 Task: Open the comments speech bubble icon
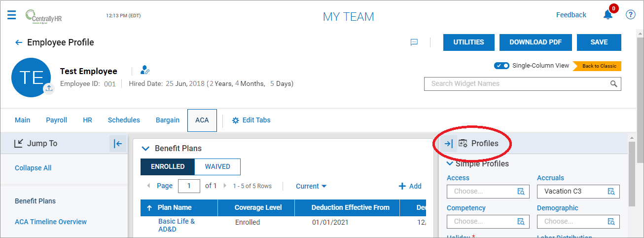pos(414,42)
